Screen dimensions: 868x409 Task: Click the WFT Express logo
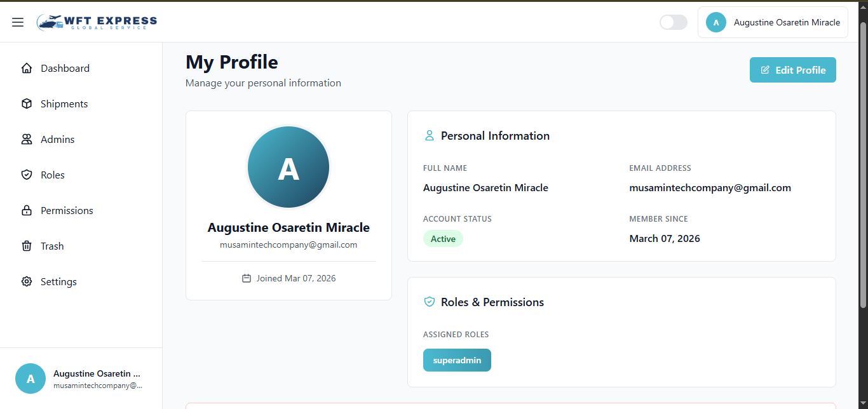click(97, 22)
